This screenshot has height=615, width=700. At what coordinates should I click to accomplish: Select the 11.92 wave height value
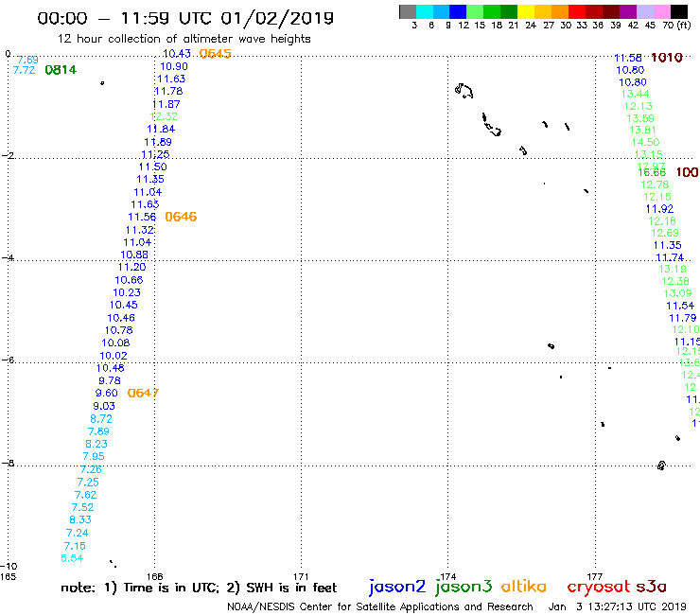(659, 208)
